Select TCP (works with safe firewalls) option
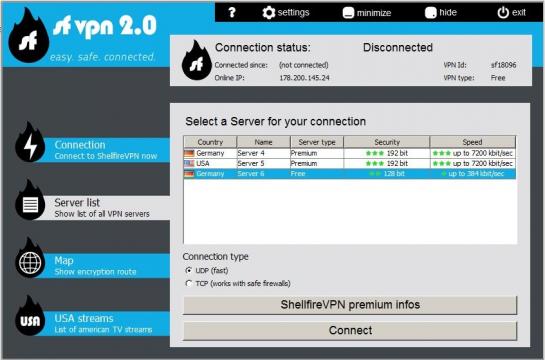The image size is (545, 360). (189, 284)
